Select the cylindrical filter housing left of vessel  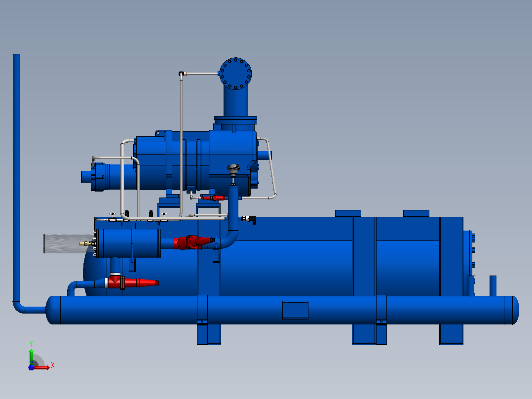coord(129,243)
